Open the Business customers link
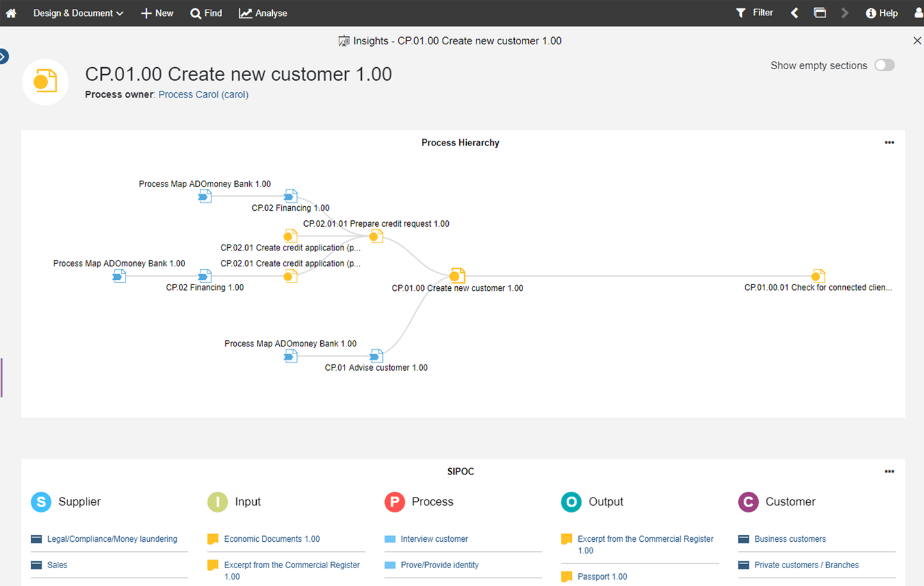 (790, 539)
